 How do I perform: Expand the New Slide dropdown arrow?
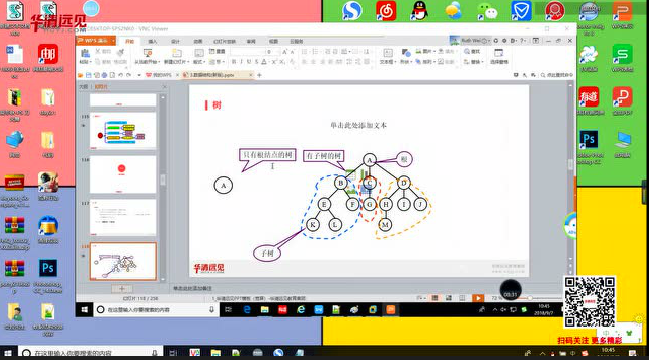pos(188,62)
